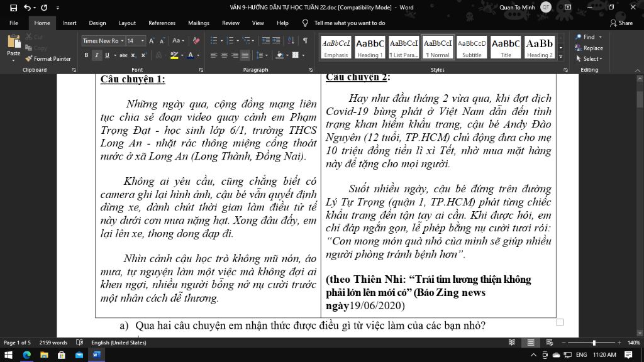Open Microsoft Edge from the taskbar

[x=26, y=354]
